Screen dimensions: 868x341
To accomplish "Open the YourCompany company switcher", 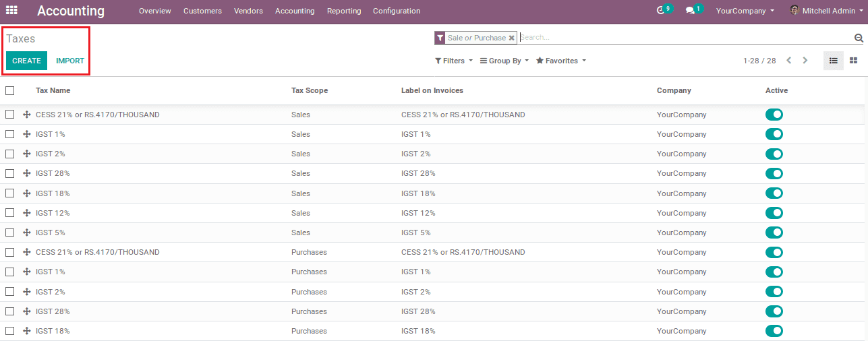I will click(745, 11).
